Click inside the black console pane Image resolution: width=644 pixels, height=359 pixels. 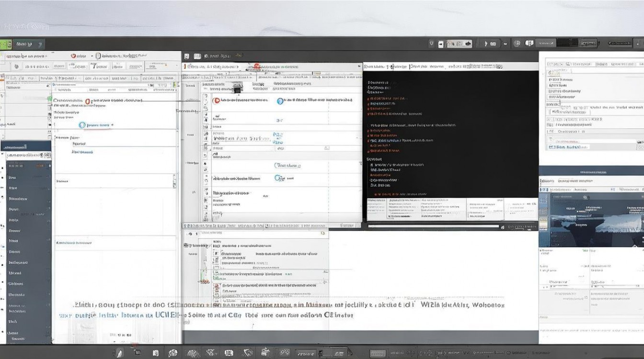[450, 134]
